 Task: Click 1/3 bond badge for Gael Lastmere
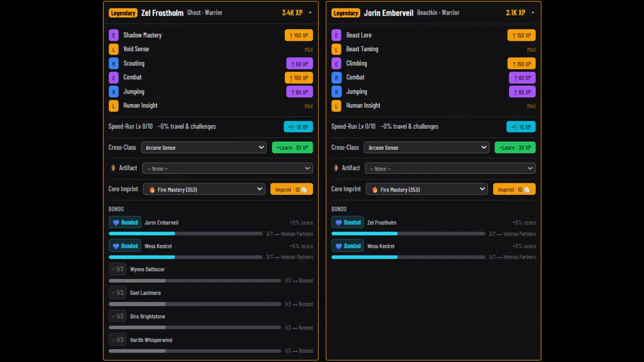coord(117,293)
